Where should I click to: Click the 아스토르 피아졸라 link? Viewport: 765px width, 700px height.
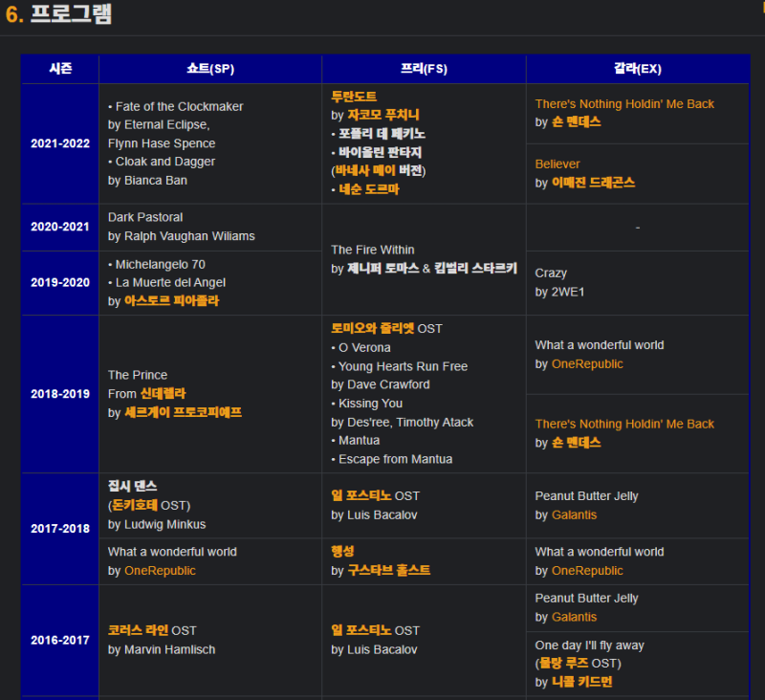coord(172,300)
